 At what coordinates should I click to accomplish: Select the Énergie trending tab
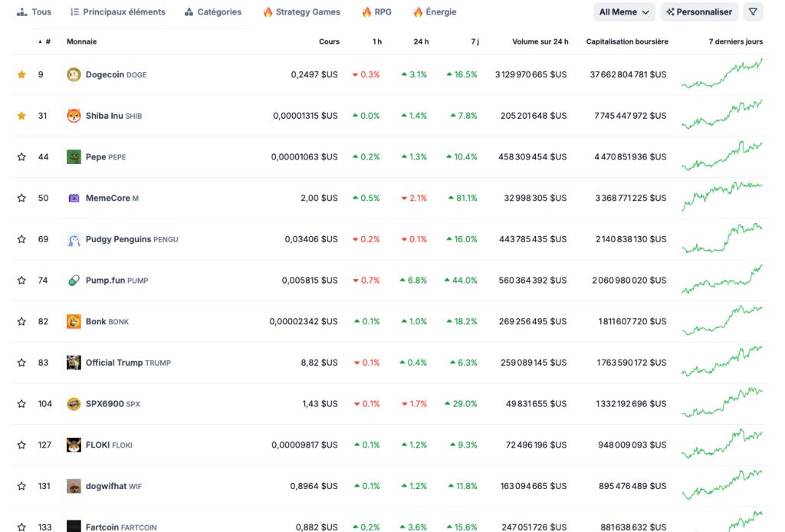click(435, 12)
